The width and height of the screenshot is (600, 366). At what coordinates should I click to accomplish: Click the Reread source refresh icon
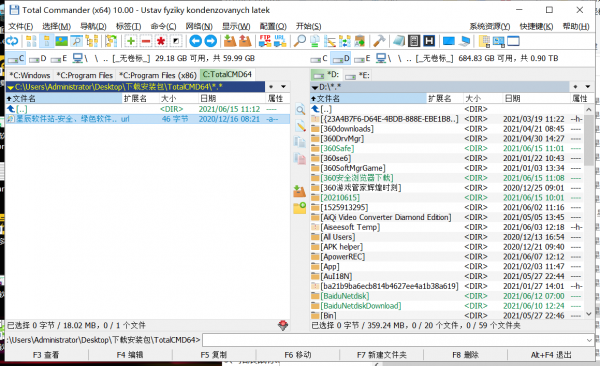click(12, 41)
